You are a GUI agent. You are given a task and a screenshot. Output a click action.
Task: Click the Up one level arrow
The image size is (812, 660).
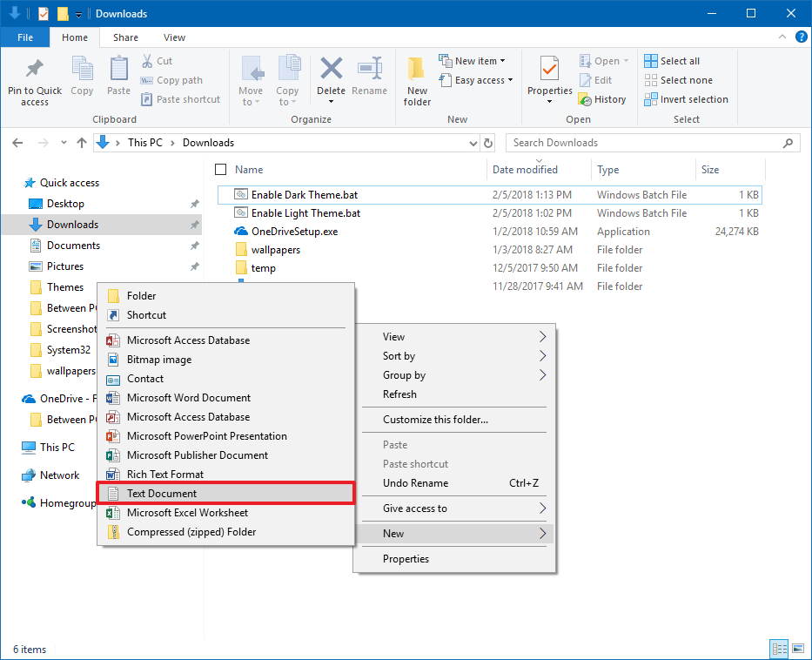[81, 143]
